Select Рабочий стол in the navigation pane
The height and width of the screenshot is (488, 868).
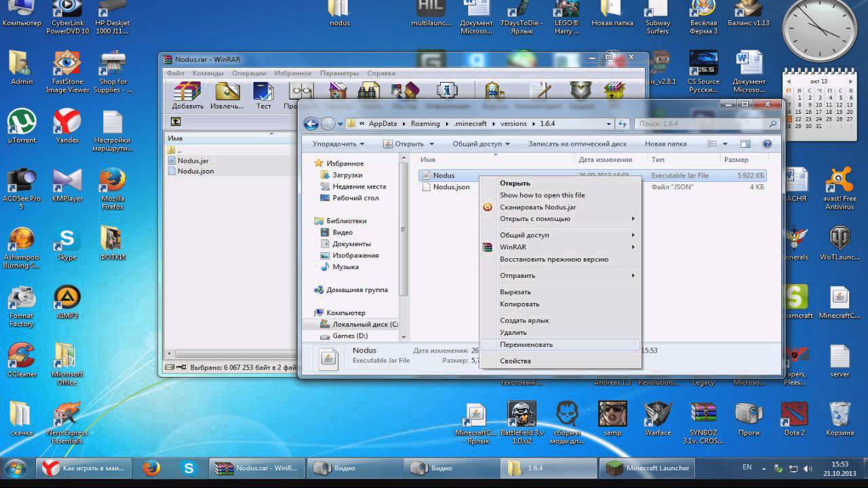click(355, 198)
